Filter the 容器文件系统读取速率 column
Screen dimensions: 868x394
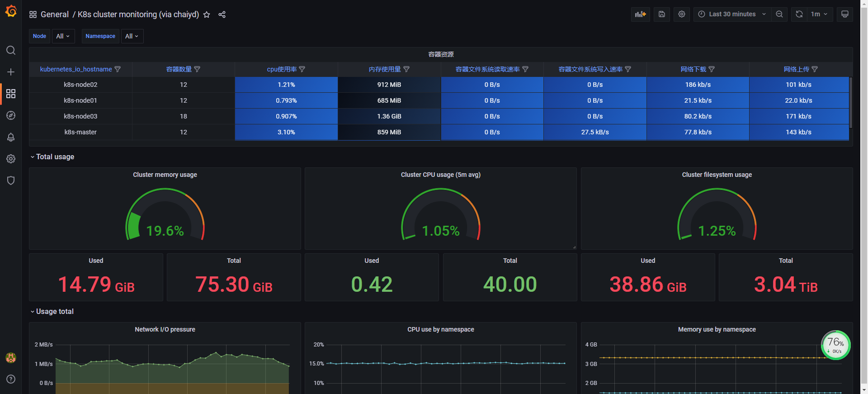click(x=525, y=69)
